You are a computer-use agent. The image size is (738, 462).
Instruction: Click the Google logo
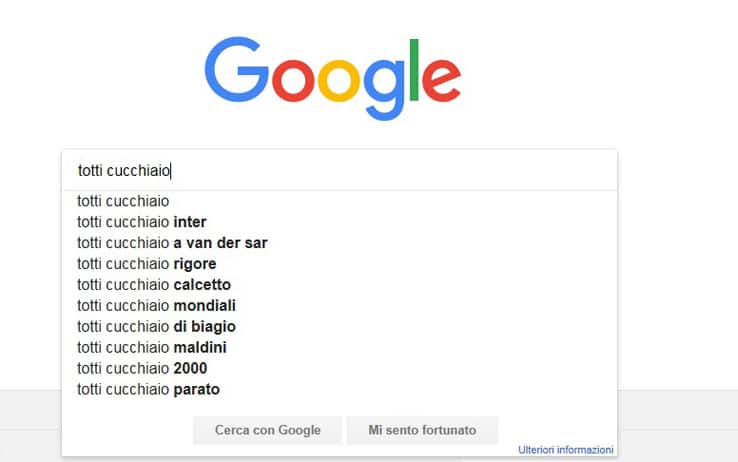pyautogui.click(x=333, y=78)
